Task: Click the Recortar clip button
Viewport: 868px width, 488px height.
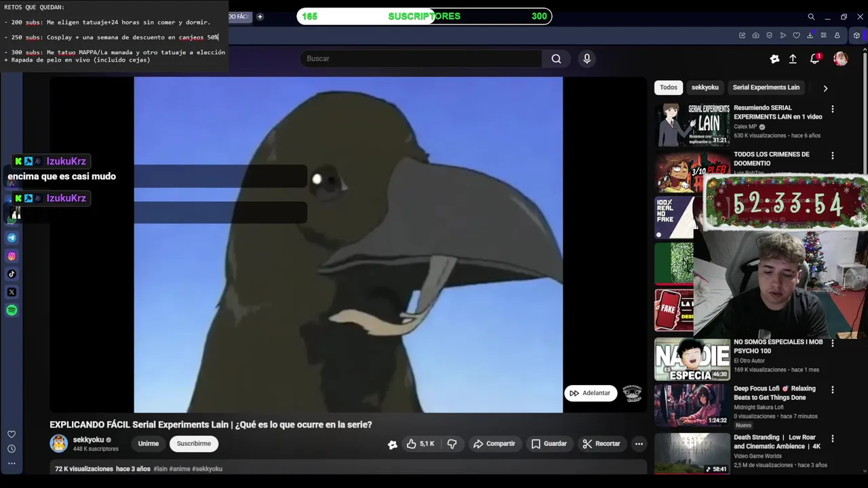Action: click(601, 444)
